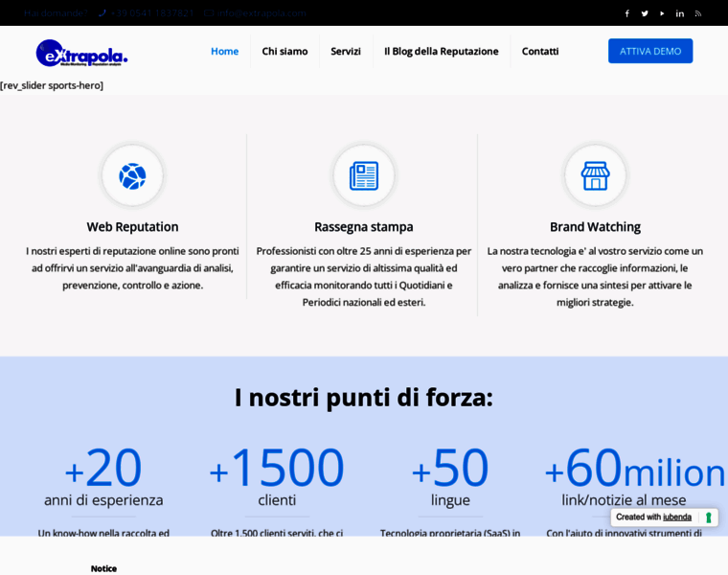Click the Brand Watching storefront icon
The height and width of the screenshot is (575, 728).
595,176
